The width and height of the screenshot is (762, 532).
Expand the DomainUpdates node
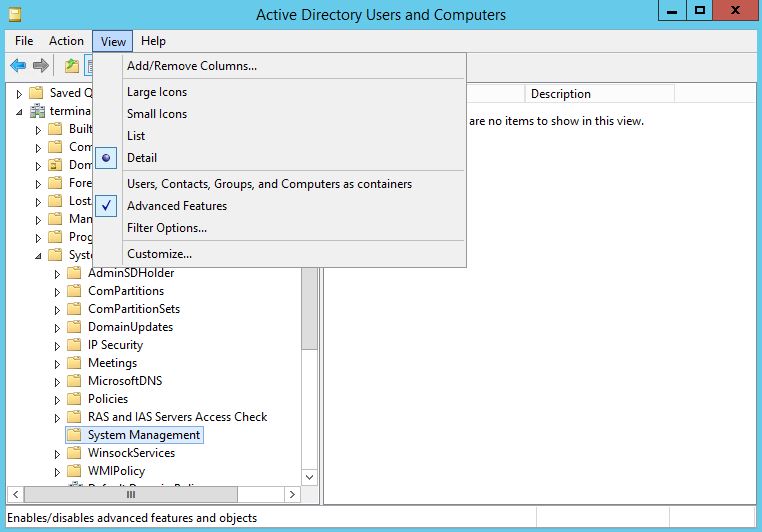57,328
